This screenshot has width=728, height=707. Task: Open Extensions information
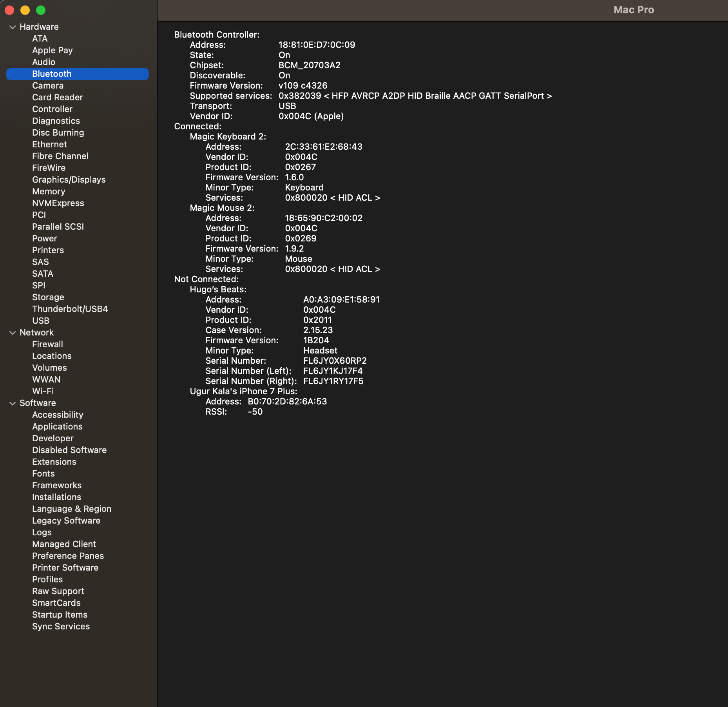[54, 462]
